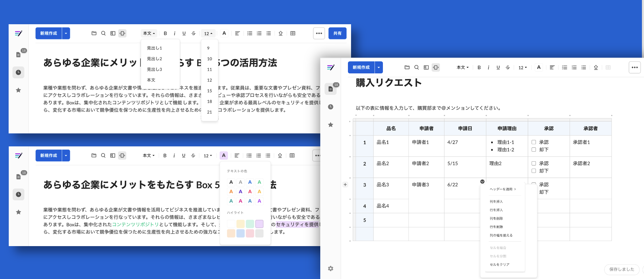Insert a checklist in the 購入リクエスト window
This screenshot has width=644, height=279.
click(x=564, y=67)
